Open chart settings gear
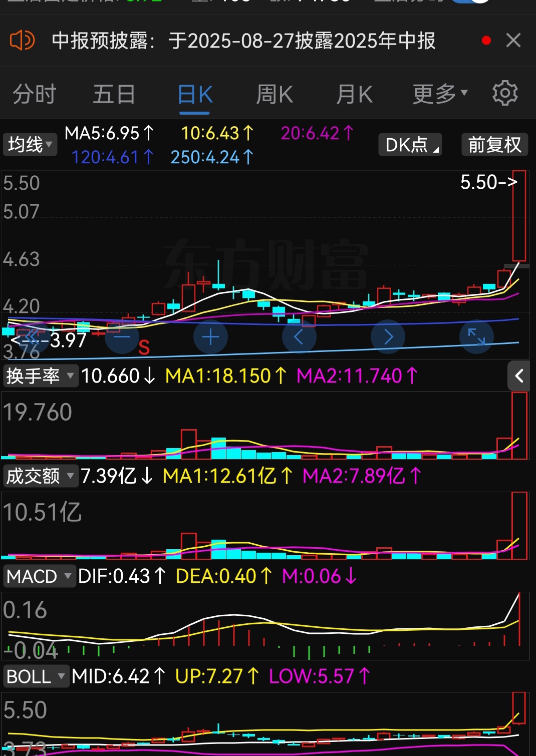The height and width of the screenshot is (756, 536). coord(505,93)
